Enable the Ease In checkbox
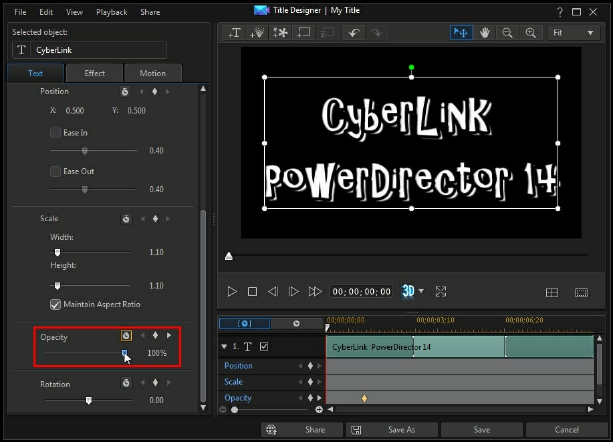 (x=55, y=132)
